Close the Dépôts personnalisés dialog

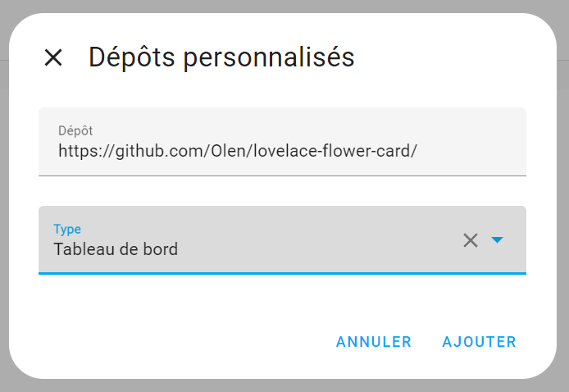pyautogui.click(x=53, y=57)
